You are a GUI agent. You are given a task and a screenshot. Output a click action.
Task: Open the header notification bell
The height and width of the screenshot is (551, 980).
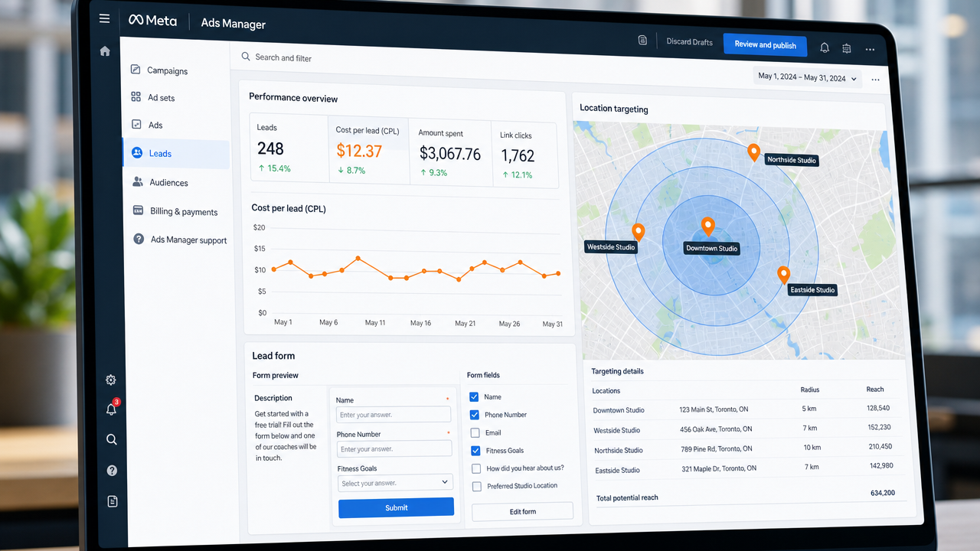(825, 47)
